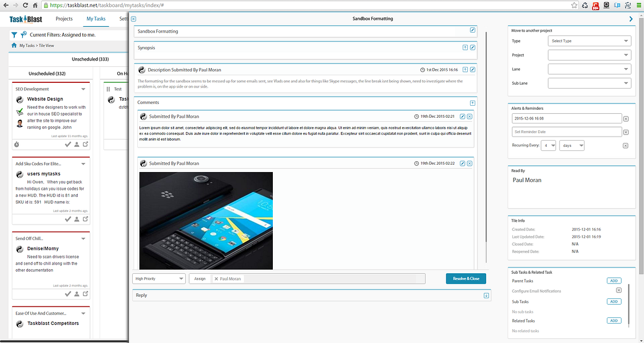The width and height of the screenshot is (644, 343).
Task: Open Website Design tile in new window icon
Action: click(85, 145)
